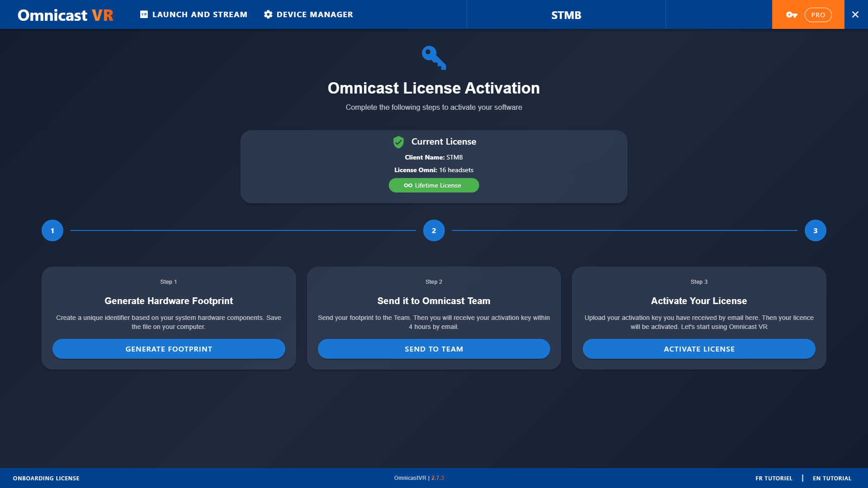Select step 2 circle in progress bar
Screen dimensions: 868x488
click(x=434, y=230)
